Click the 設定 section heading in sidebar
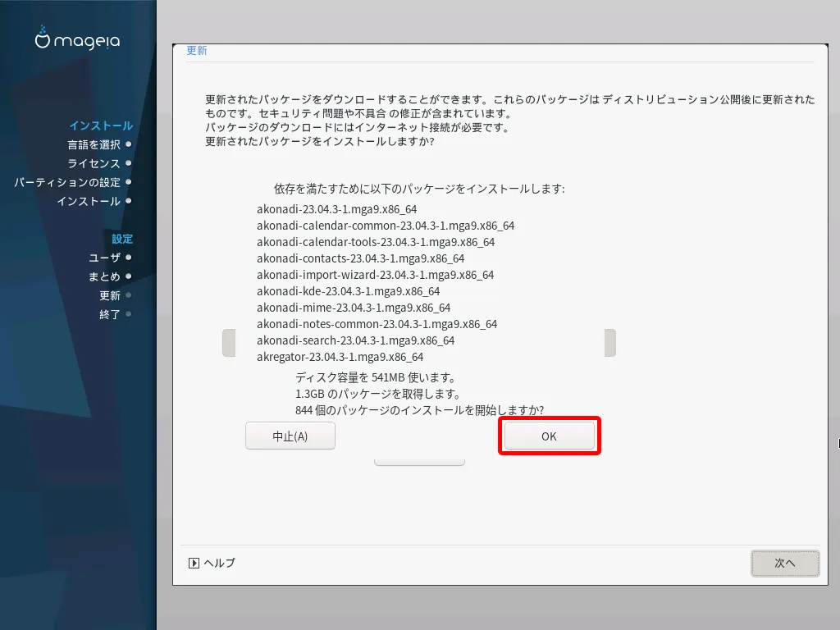 coord(122,239)
